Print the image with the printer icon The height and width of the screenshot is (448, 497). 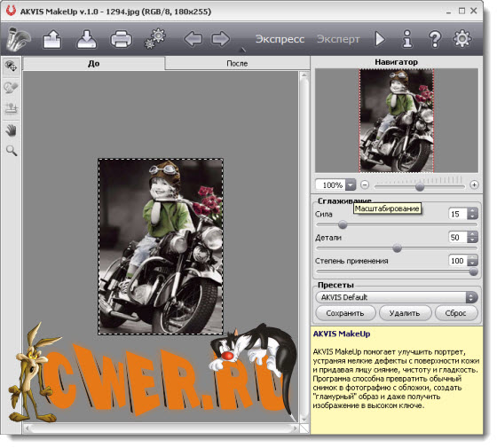pyautogui.click(x=121, y=39)
